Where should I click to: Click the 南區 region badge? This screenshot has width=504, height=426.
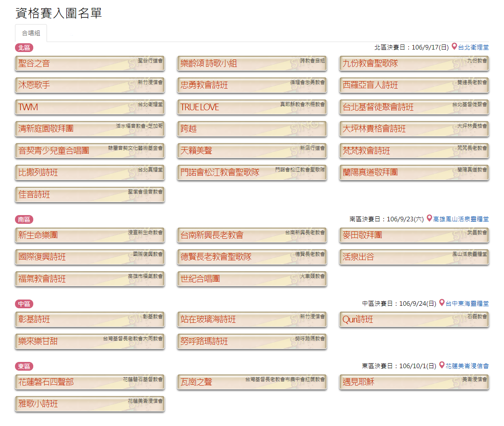tap(24, 220)
